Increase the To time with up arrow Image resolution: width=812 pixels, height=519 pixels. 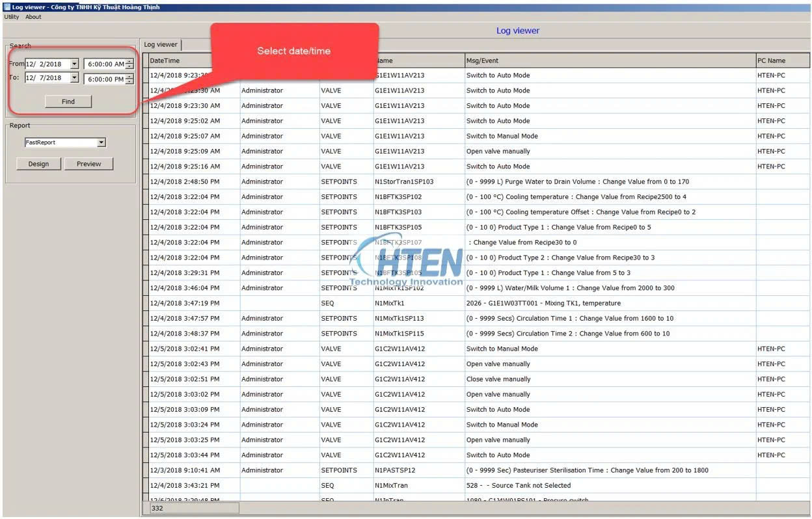129,75
